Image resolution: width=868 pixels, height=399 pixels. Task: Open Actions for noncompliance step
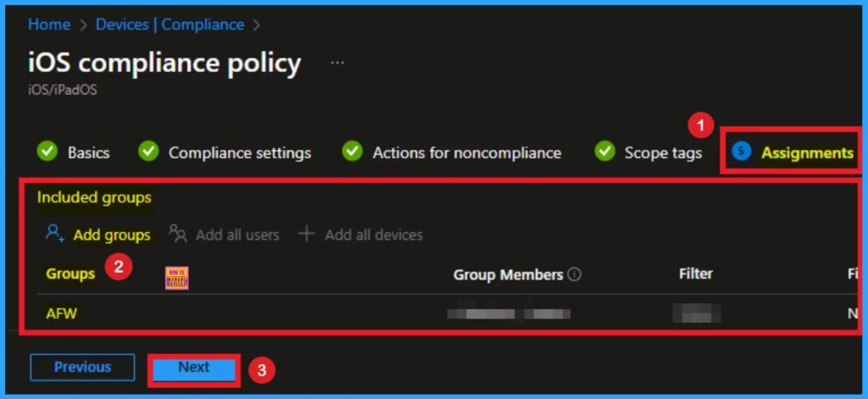point(467,152)
